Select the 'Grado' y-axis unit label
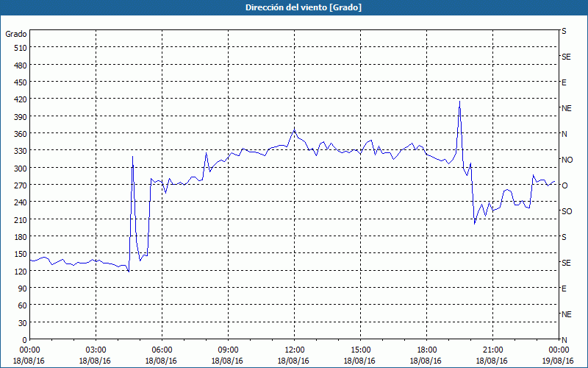The image size is (588, 368). click(16, 34)
